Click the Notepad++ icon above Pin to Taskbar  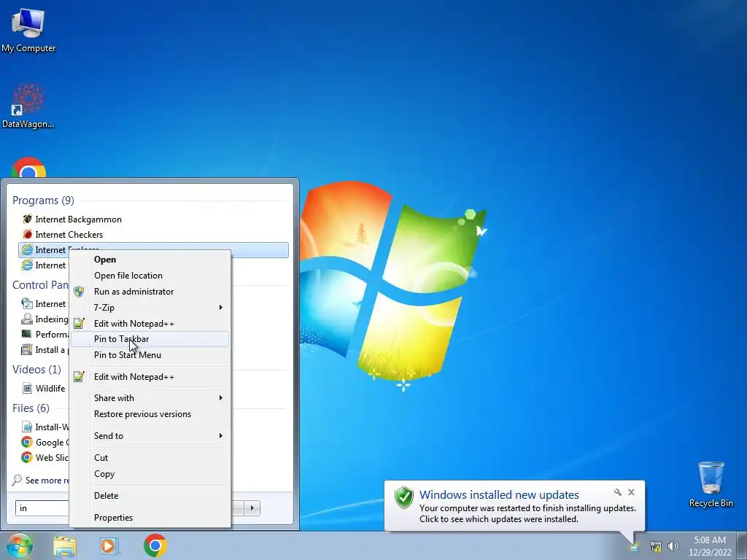tap(79, 323)
